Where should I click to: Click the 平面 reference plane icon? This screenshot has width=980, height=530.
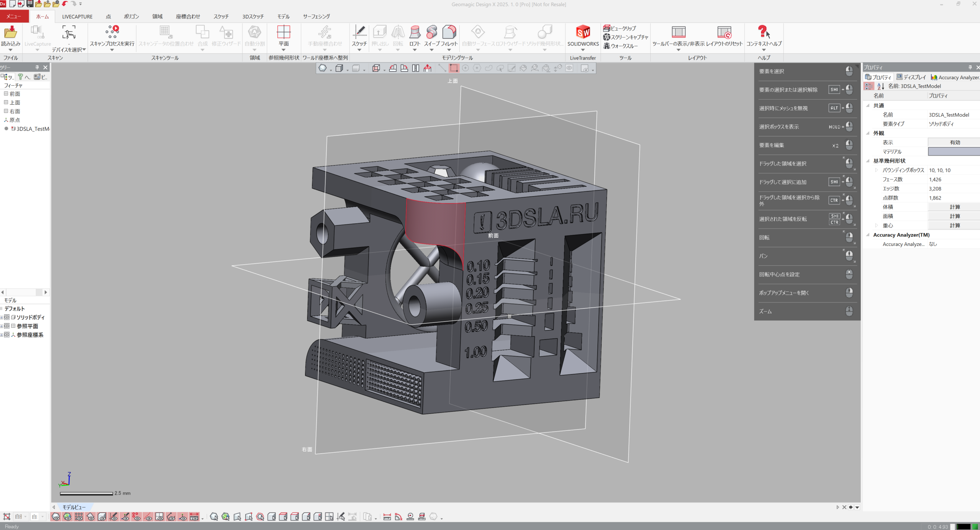pos(284,33)
